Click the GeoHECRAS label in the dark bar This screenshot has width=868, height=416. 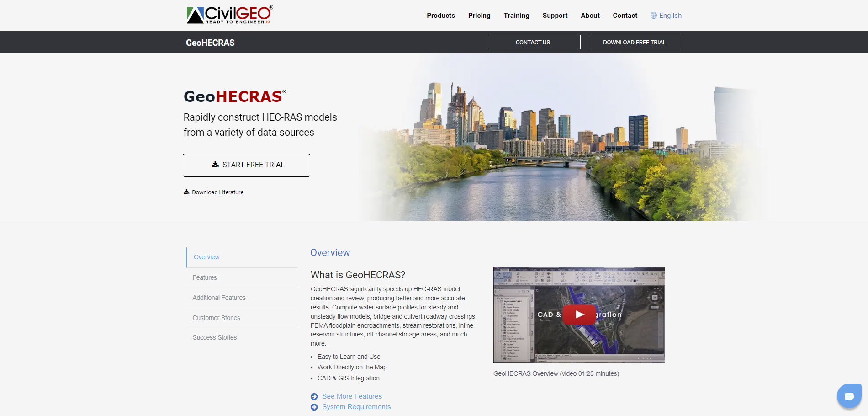click(210, 42)
